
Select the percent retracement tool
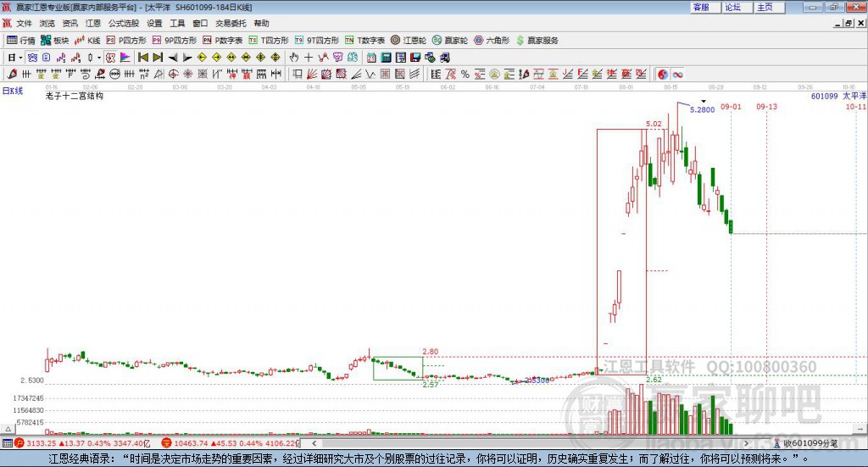point(465,74)
